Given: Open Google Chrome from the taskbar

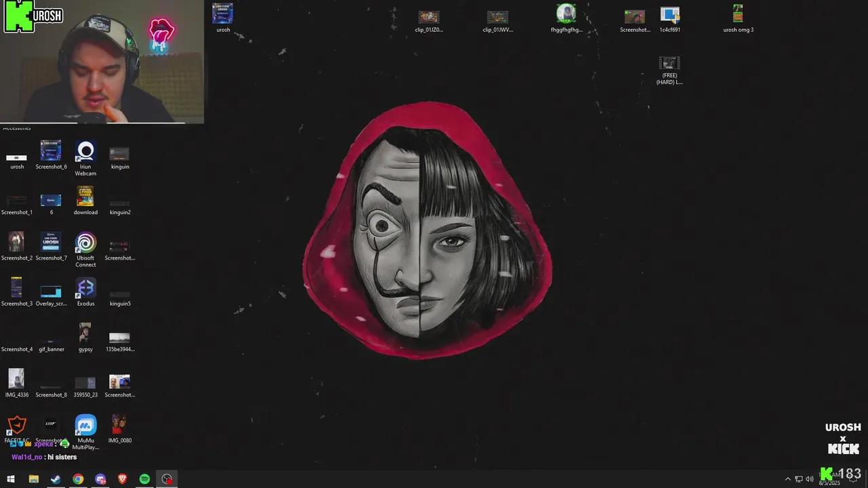Looking at the screenshot, I should point(78,479).
